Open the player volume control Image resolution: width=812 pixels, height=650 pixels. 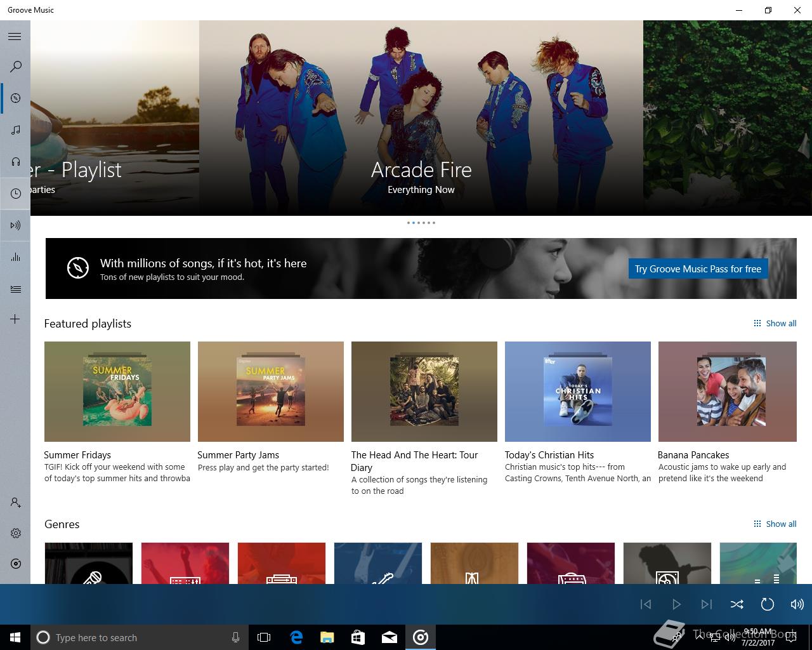tap(797, 604)
